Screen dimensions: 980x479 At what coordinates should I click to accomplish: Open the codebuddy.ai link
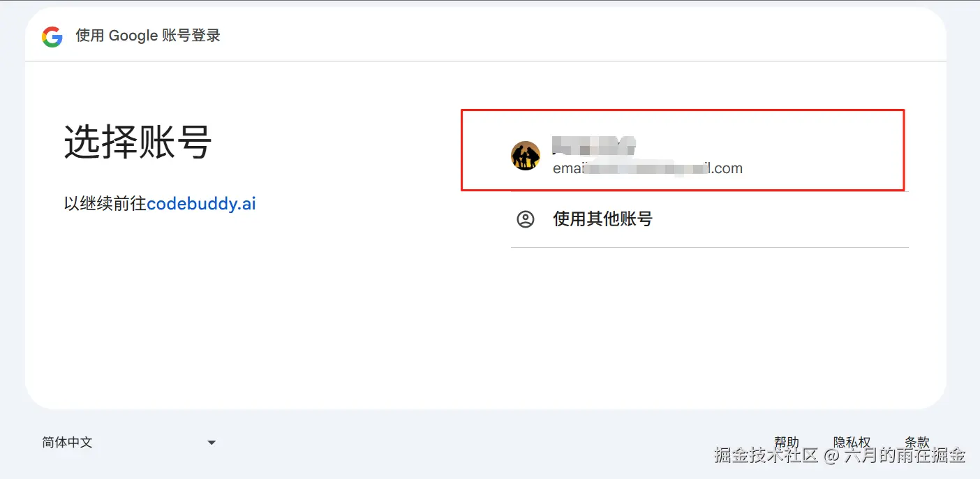pyautogui.click(x=202, y=204)
